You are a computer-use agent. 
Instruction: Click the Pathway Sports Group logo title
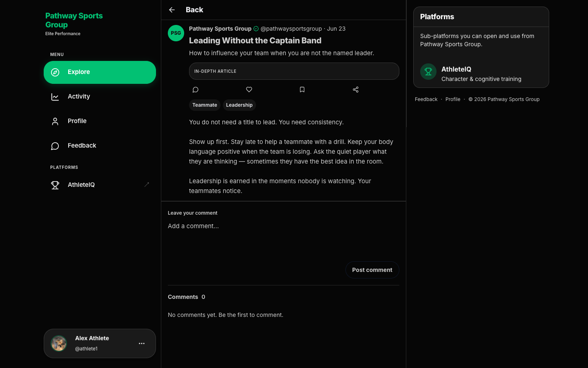pos(74,20)
